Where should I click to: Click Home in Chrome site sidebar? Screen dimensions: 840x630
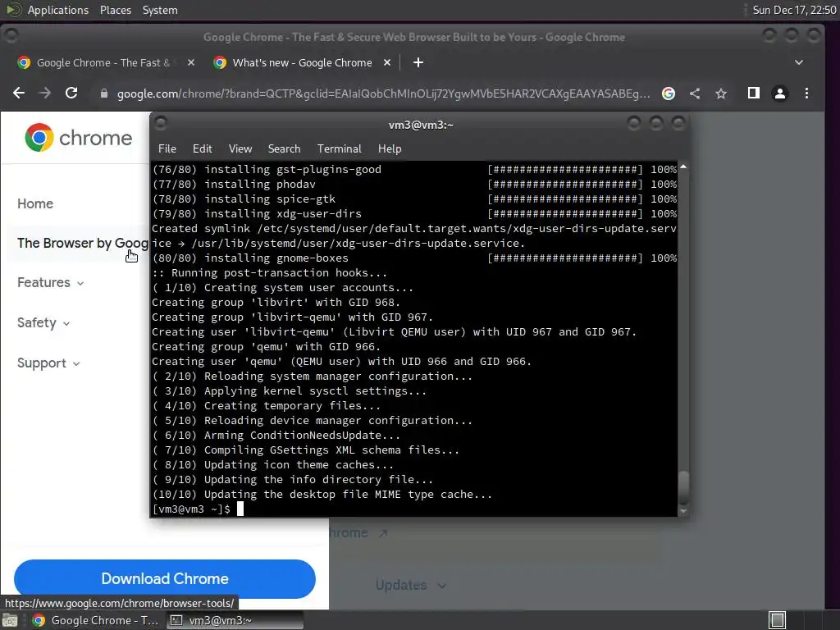point(35,203)
